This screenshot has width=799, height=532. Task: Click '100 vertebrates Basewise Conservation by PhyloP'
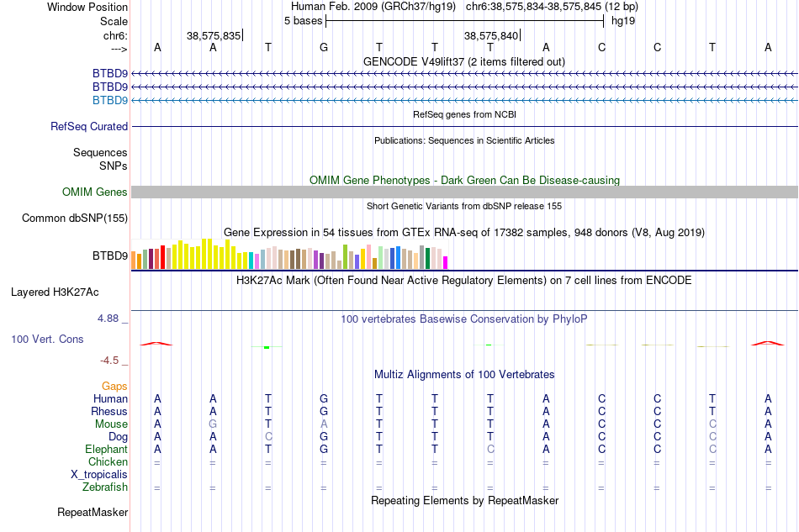coord(464,319)
